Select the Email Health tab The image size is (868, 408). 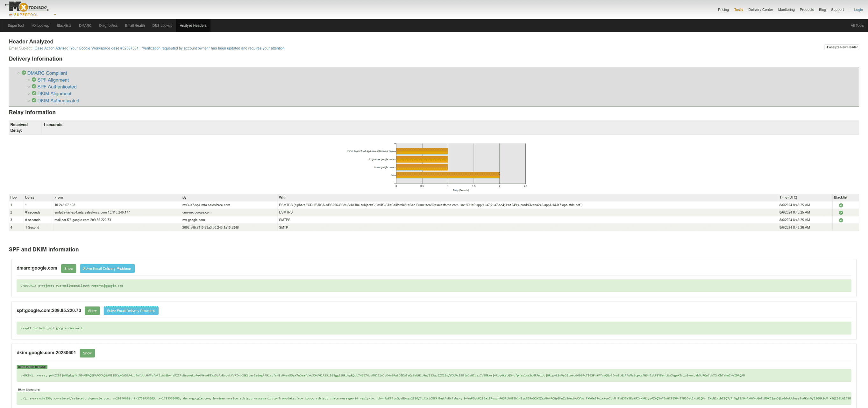pyautogui.click(x=135, y=25)
